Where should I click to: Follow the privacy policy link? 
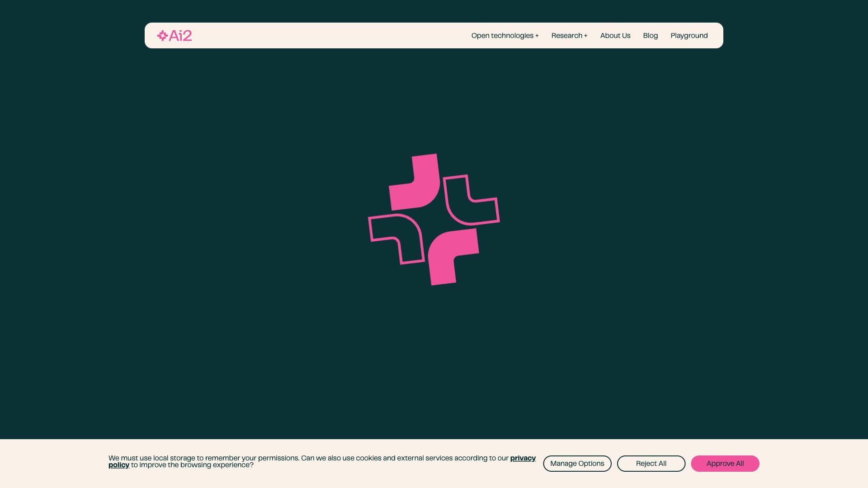pos(523,458)
